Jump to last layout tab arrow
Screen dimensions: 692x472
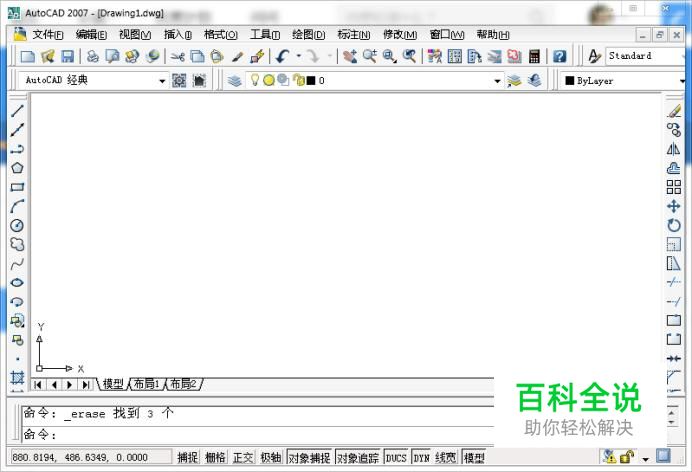click(x=86, y=385)
